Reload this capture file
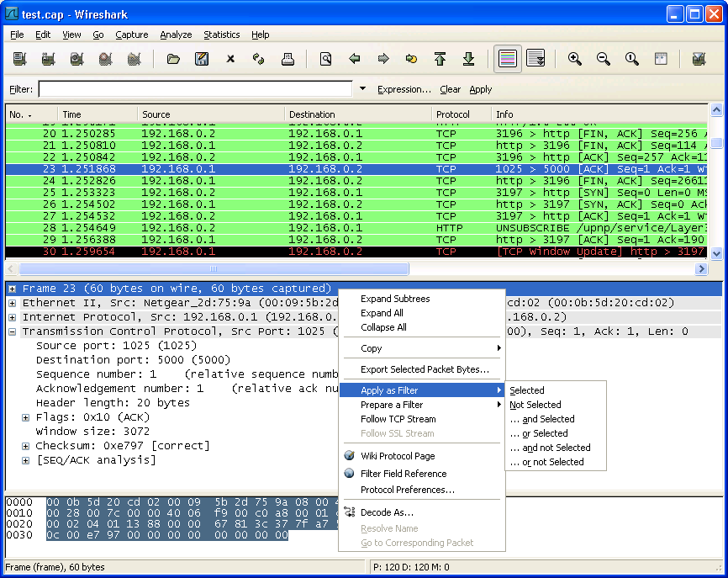This screenshot has width=728, height=578. click(x=257, y=59)
